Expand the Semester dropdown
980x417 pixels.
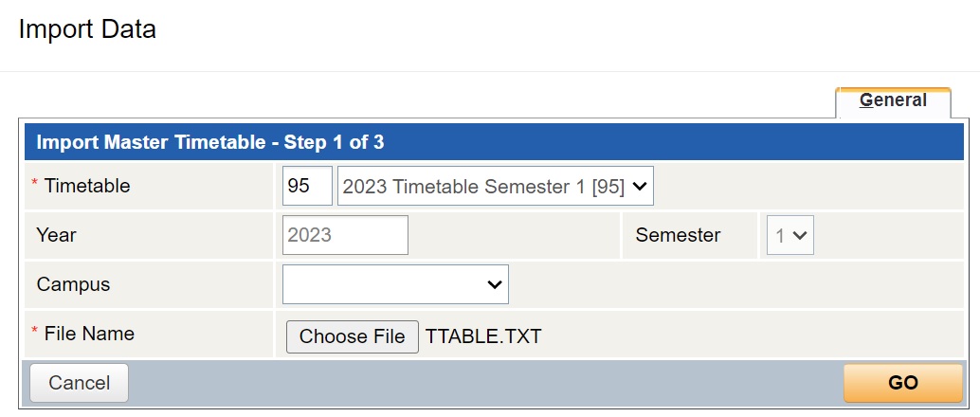(790, 236)
